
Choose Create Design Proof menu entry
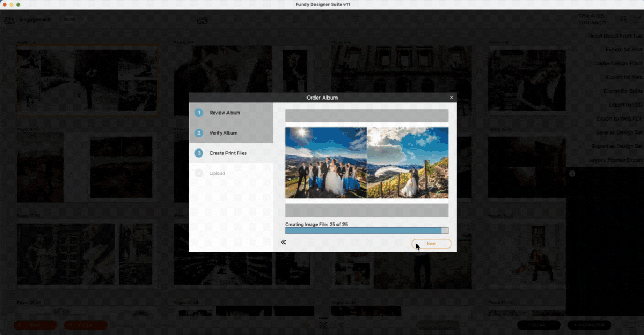618,63
